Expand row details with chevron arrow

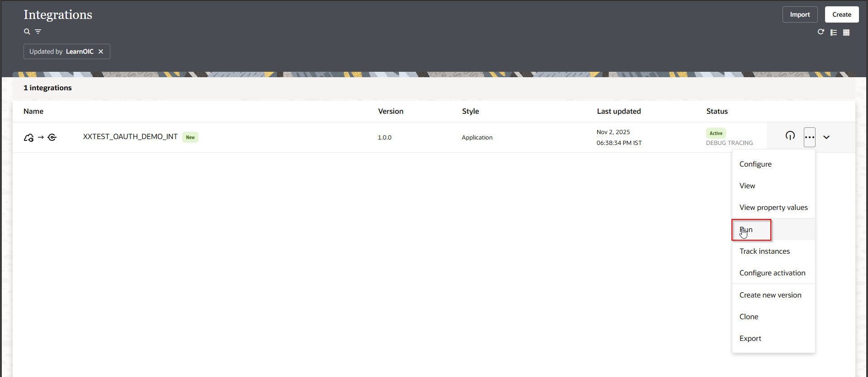(826, 137)
